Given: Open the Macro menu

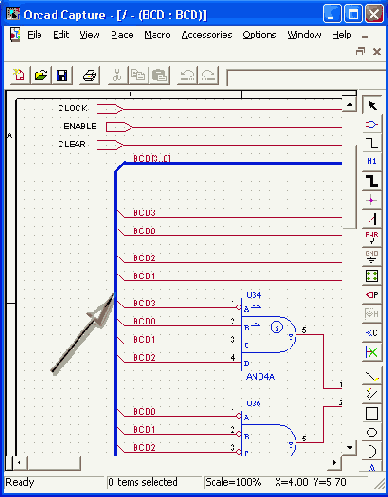Looking at the screenshot, I should click(x=157, y=35).
